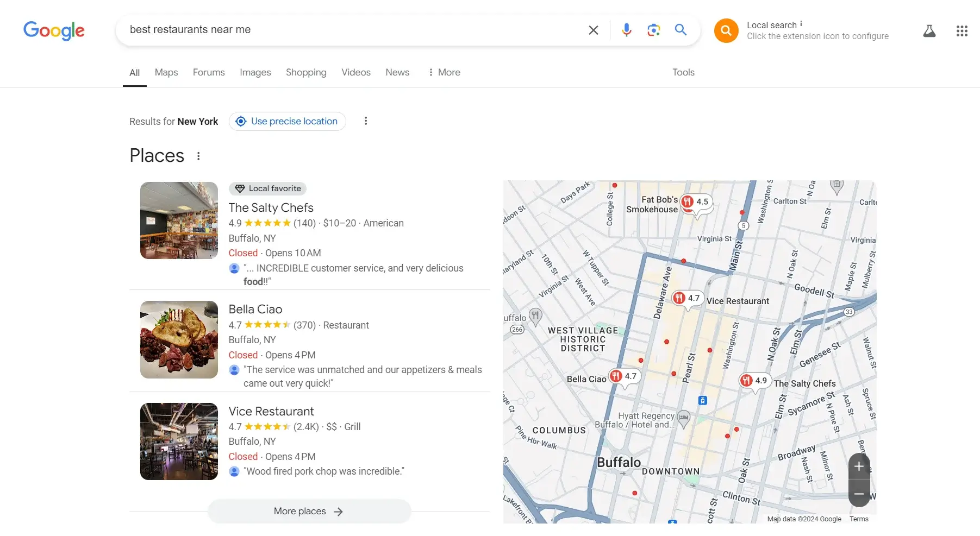The height and width of the screenshot is (536, 980).
Task: Switch to the News tab
Action: (x=397, y=72)
